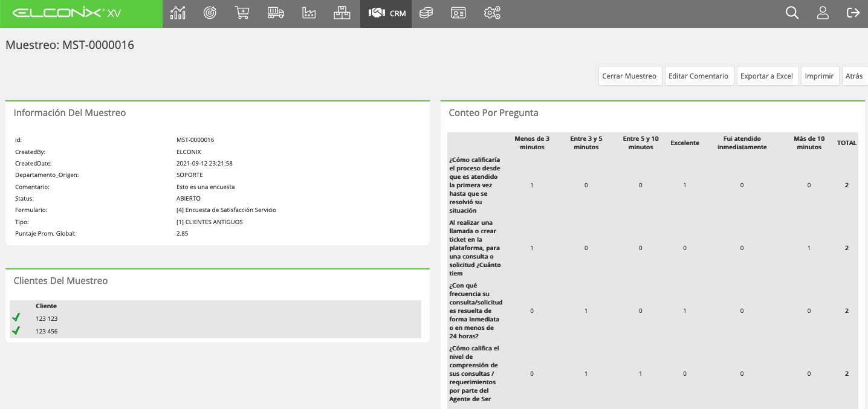Click the Departamento_Origen value SOPORTE
This screenshot has height=409, width=868.
[190, 175]
